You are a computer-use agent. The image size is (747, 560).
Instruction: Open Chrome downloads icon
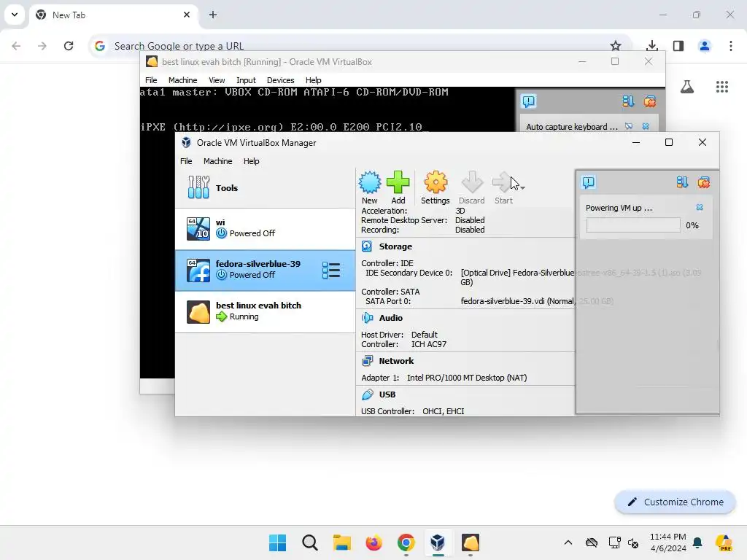click(x=652, y=46)
